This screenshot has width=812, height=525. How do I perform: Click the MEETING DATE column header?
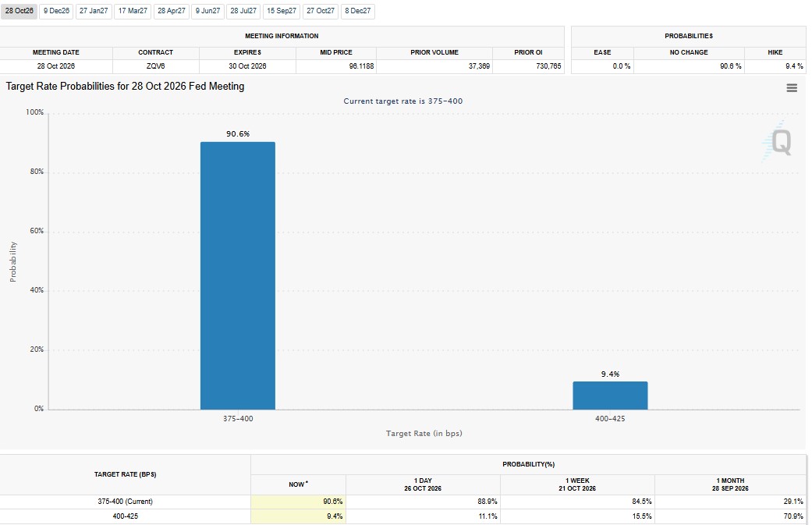pos(56,52)
